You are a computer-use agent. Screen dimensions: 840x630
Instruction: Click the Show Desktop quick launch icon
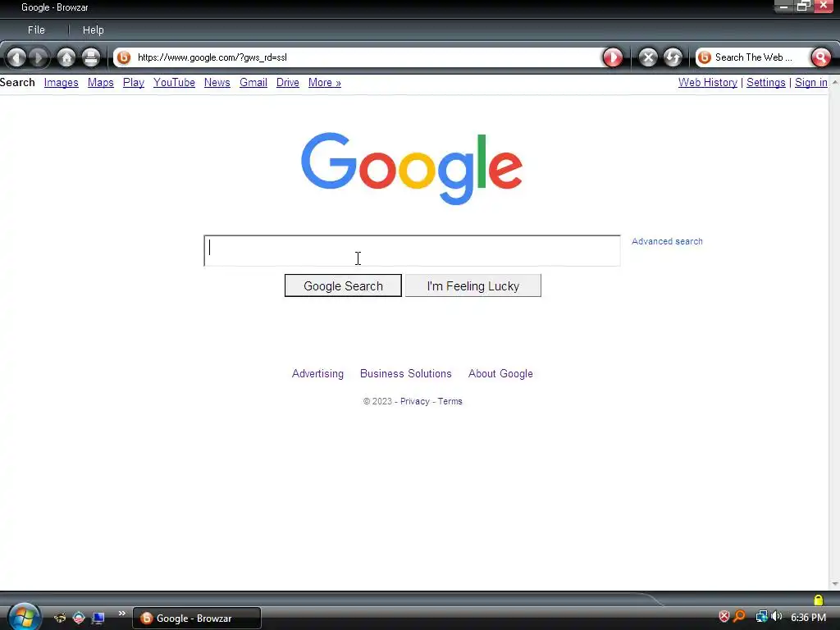pyautogui.click(x=98, y=619)
